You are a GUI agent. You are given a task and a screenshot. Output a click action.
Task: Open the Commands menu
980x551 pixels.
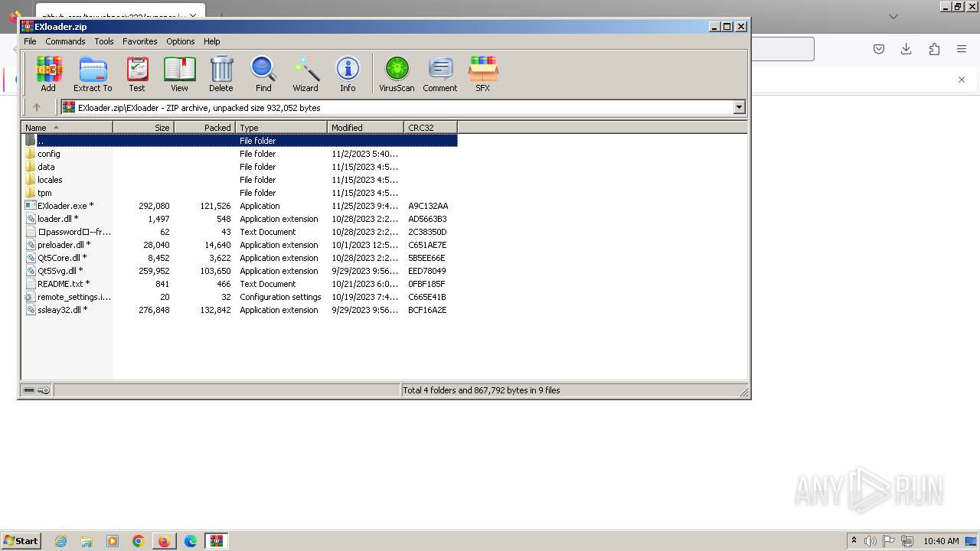pos(65,41)
